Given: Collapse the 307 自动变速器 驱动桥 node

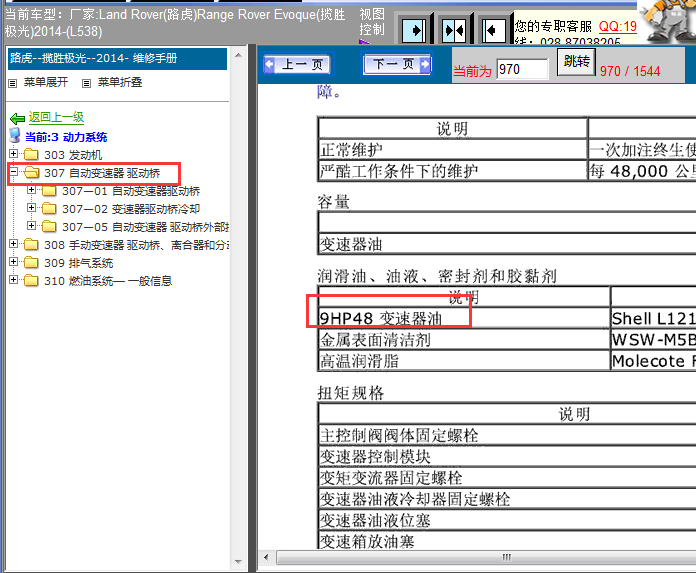Looking at the screenshot, I should click(13, 171).
